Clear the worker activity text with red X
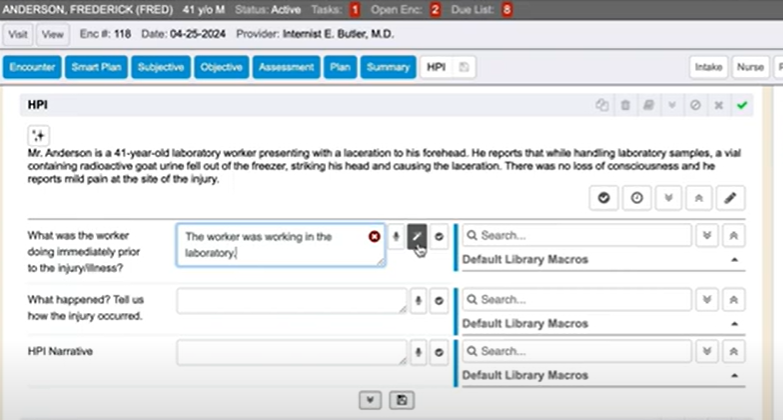Viewport: 783px width, 420px height. pos(374,236)
